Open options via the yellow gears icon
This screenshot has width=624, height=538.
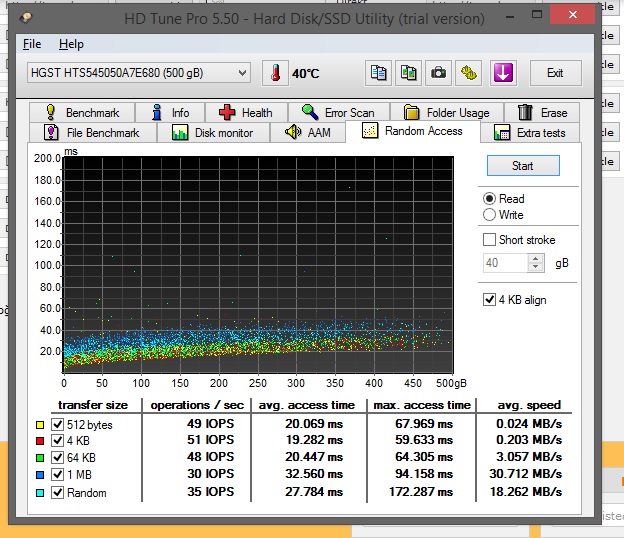coord(468,73)
